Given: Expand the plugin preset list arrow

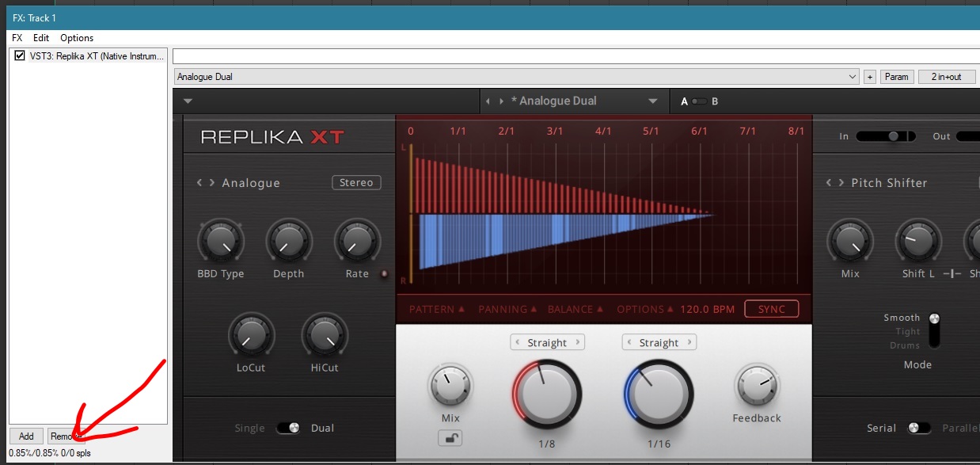Looking at the screenshot, I should pos(653,101).
